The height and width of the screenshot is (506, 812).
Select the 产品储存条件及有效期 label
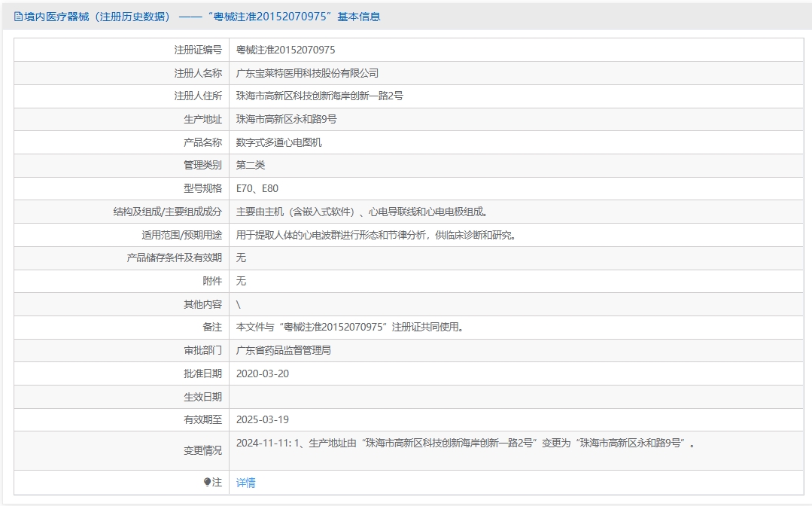click(174, 258)
